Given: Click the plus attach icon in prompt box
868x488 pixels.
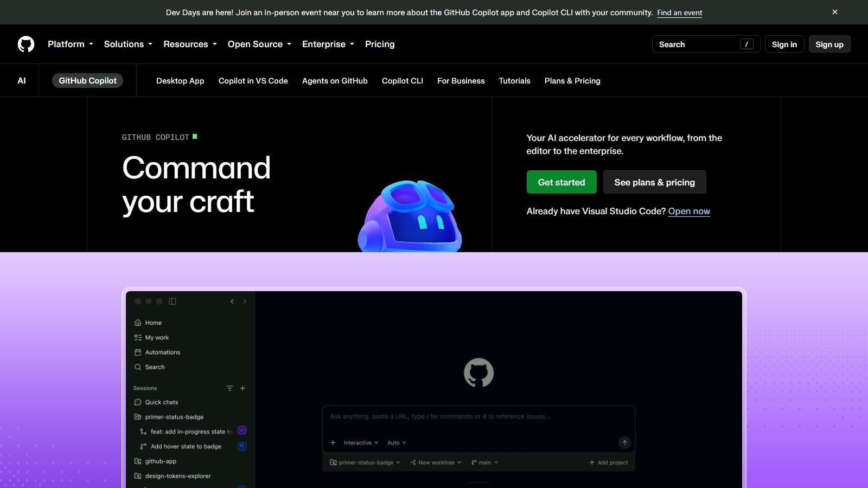Looking at the screenshot, I should point(333,443).
